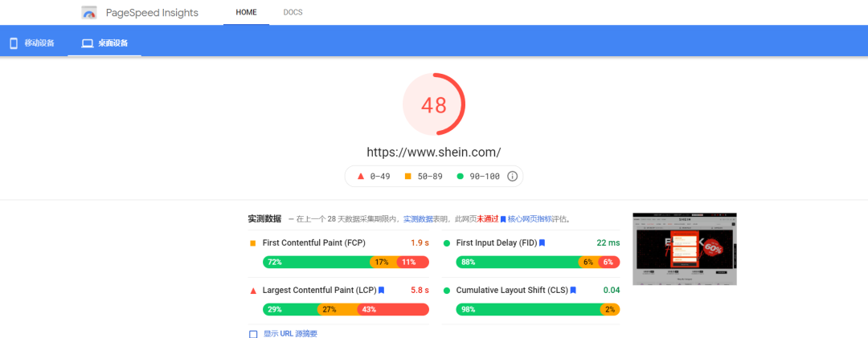Click the CLS 98% distribution segment

[528, 309]
